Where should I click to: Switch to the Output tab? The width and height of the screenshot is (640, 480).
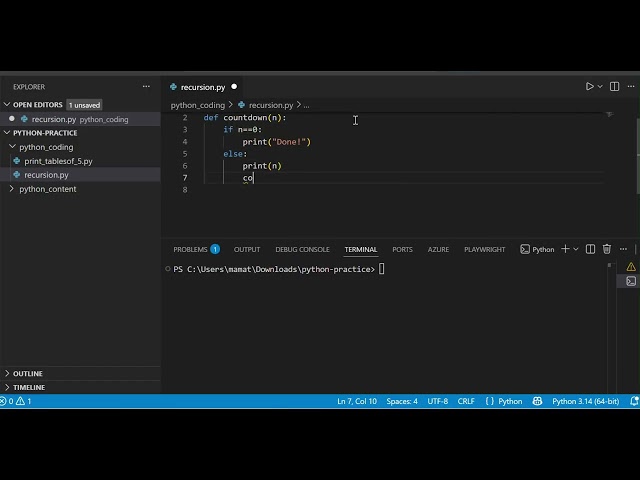(247, 249)
